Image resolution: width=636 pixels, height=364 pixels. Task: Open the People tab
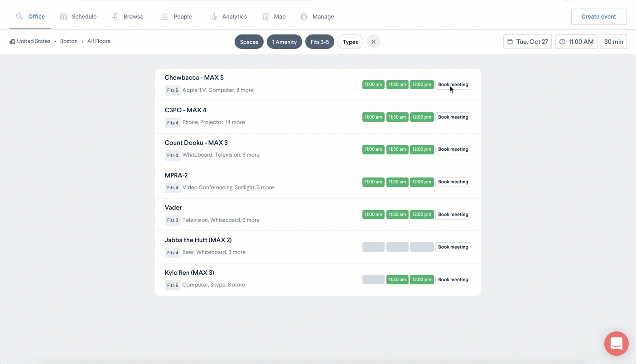click(x=177, y=17)
